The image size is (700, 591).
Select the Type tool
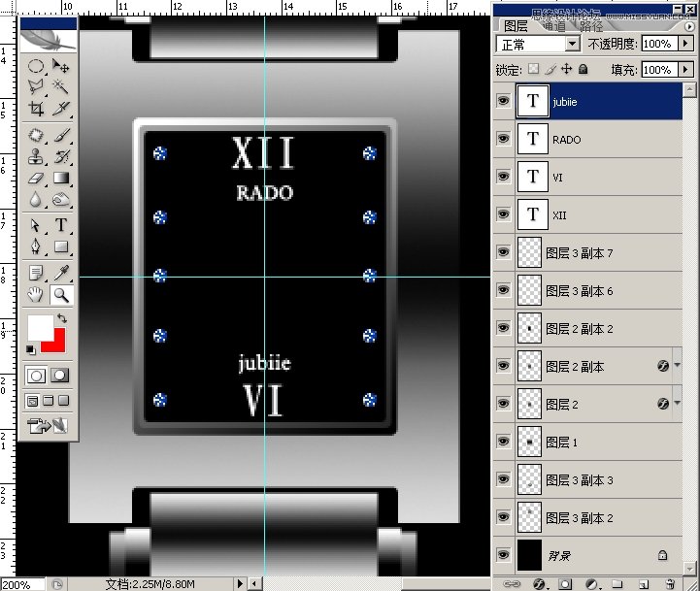pos(61,225)
